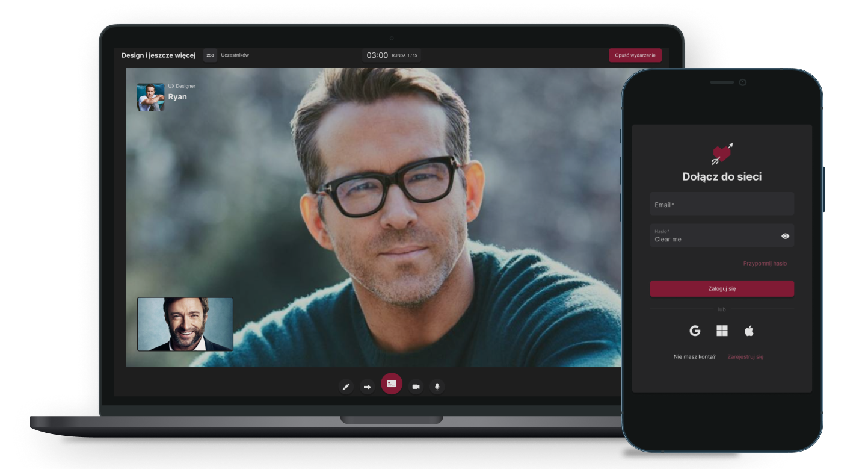Open the 250 participants count badge
The width and height of the screenshot is (868, 469).
[x=210, y=55]
